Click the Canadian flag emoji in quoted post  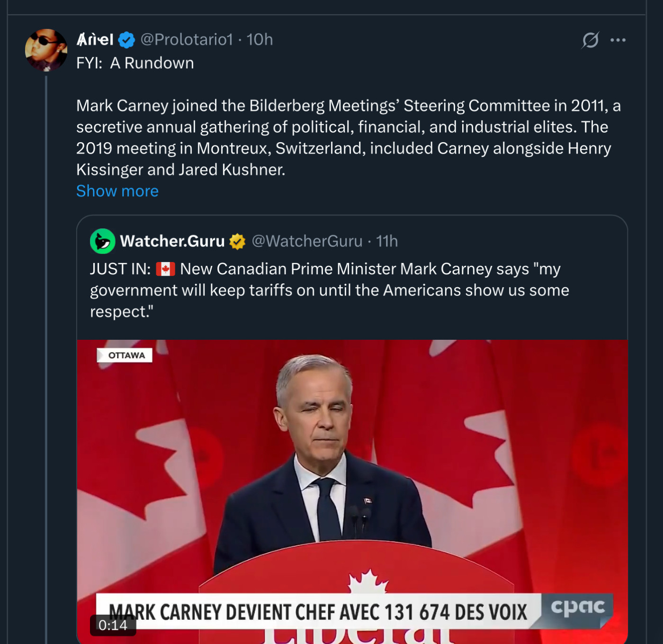pos(165,269)
